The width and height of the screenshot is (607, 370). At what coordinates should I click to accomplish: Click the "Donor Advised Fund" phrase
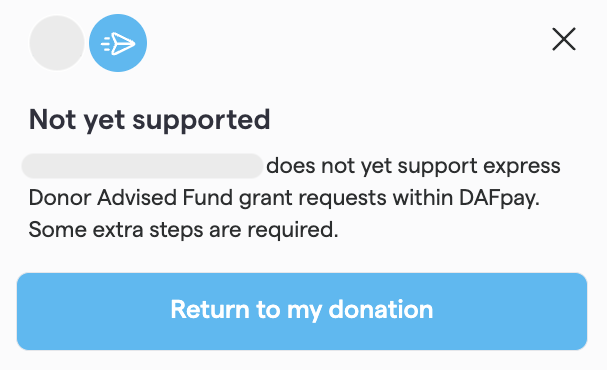pyautogui.click(x=131, y=198)
